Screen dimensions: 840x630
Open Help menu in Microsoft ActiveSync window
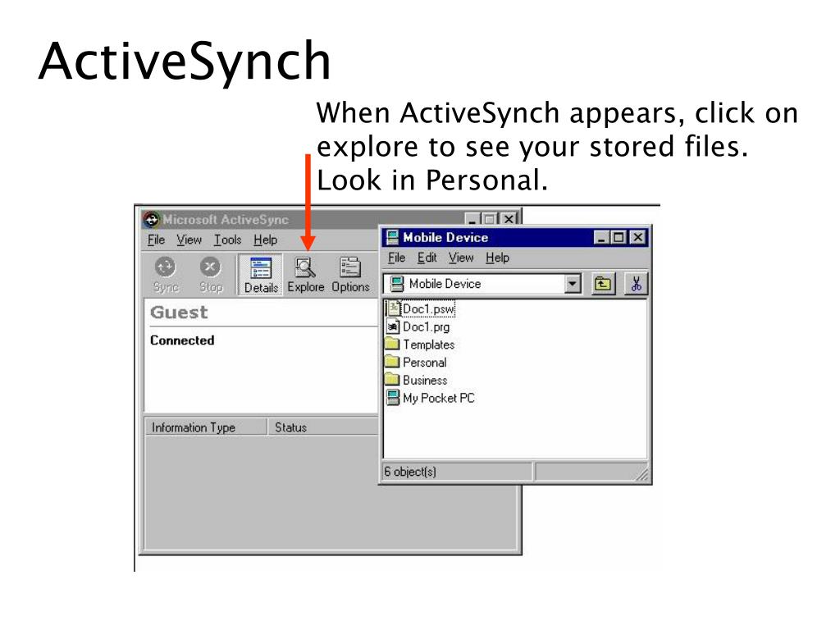point(265,240)
